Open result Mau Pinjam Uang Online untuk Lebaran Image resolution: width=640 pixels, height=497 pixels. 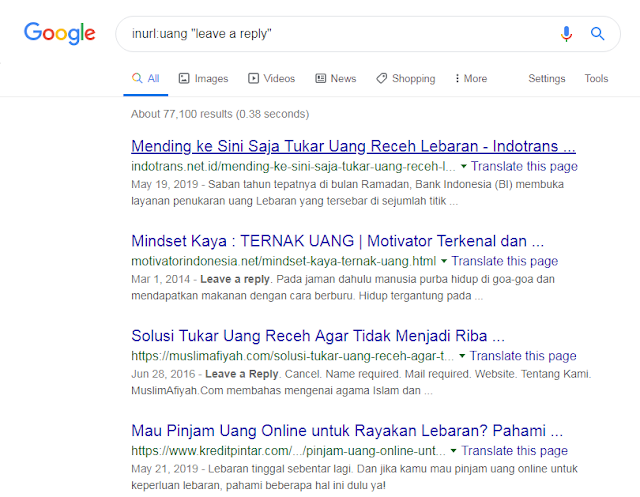(347, 430)
